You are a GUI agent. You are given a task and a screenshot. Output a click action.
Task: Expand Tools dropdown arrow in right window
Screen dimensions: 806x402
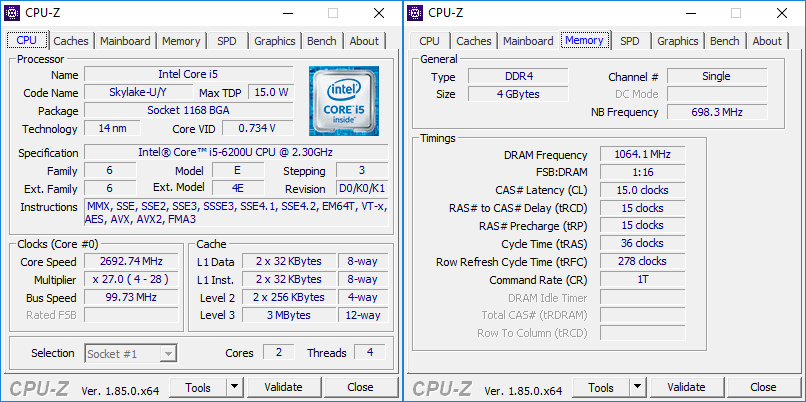(637, 387)
